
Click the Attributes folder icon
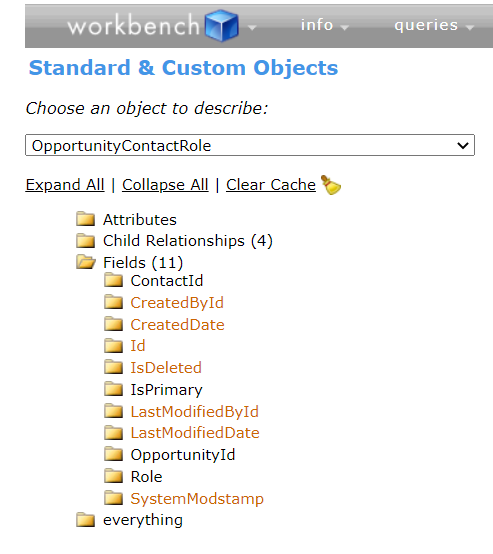[86, 219]
